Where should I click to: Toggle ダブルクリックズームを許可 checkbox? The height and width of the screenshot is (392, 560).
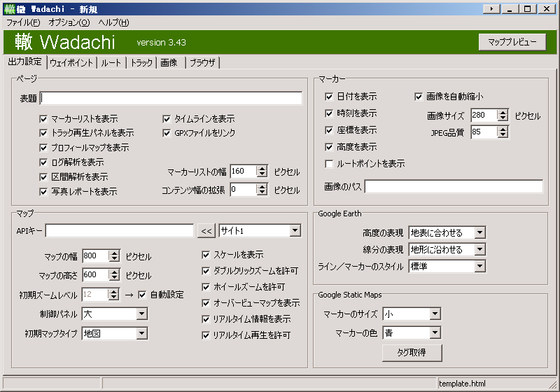[x=206, y=271]
